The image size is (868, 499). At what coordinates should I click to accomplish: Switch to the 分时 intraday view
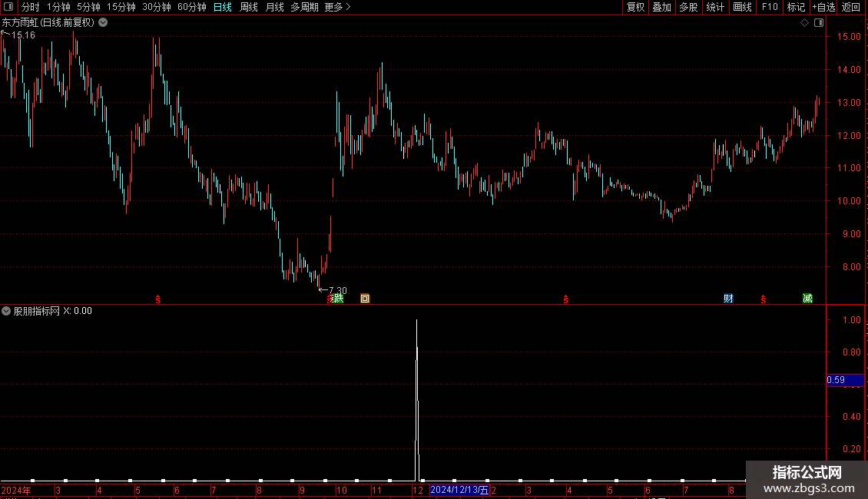[x=31, y=7]
